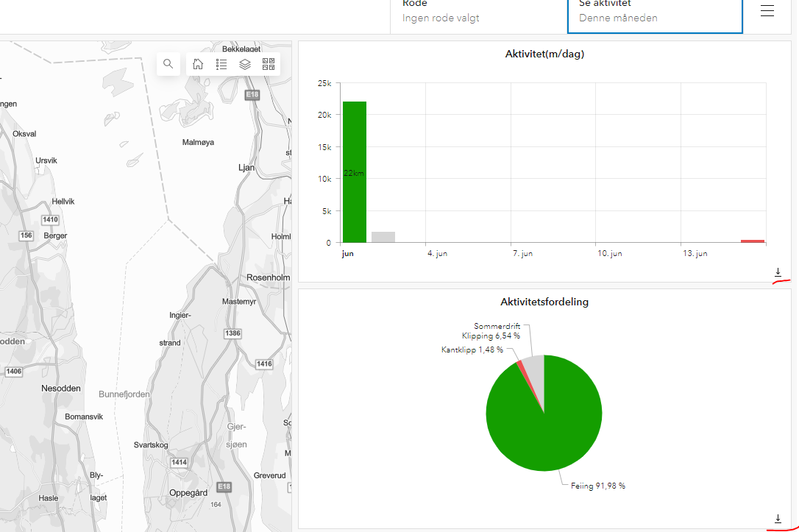Click the green 22km bar
Viewport: 799px width, 532px height.
(x=356, y=173)
